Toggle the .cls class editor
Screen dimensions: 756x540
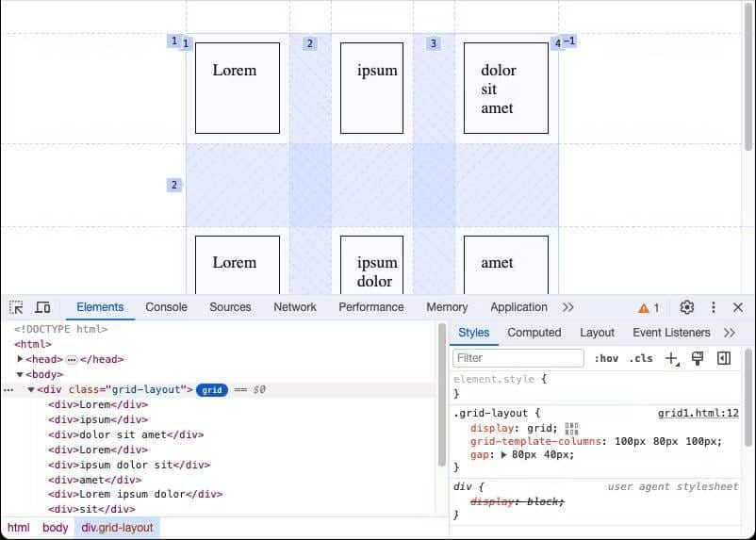click(641, 358)
